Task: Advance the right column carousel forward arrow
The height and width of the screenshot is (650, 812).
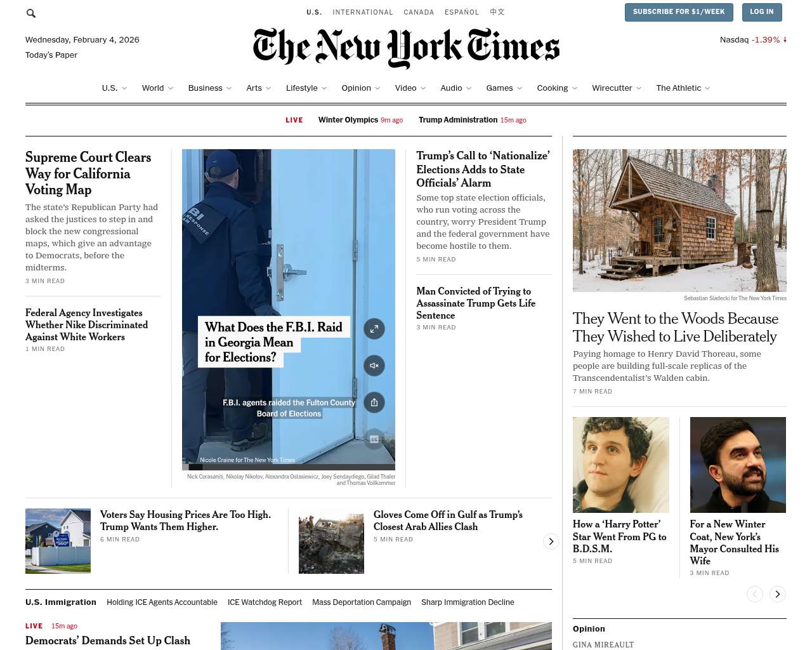Action: [x=777, y=594]
